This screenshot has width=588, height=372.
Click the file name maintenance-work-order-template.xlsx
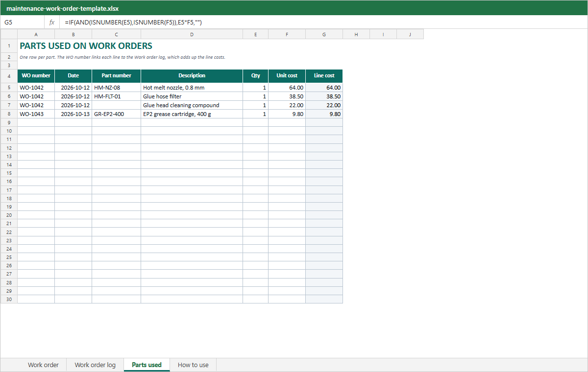coord(63,8)
